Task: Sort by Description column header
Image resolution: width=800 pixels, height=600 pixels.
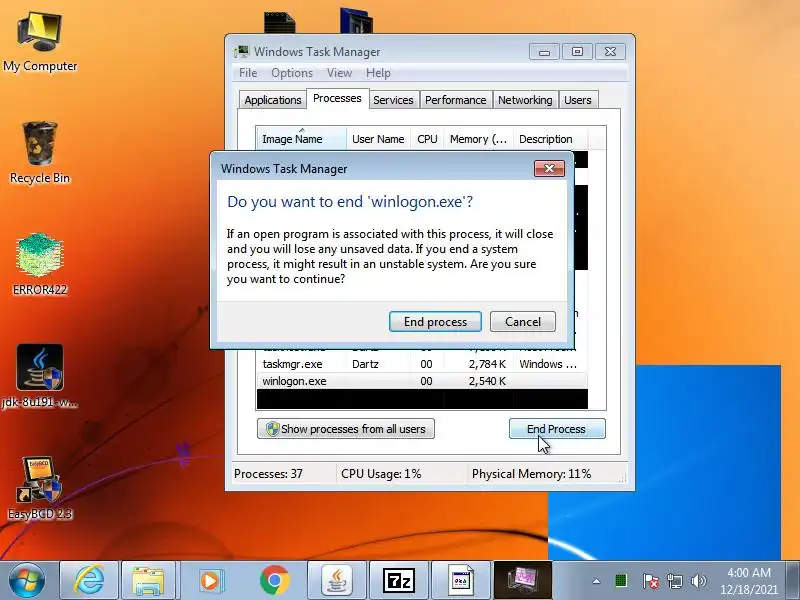Action: (551, 139)
